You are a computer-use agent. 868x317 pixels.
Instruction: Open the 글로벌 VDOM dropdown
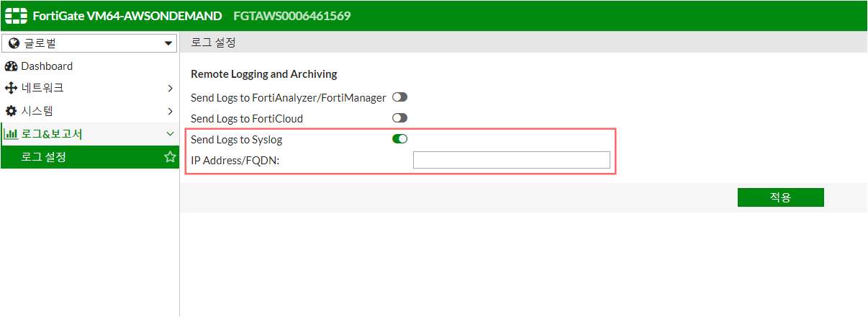tap(90, 43)
